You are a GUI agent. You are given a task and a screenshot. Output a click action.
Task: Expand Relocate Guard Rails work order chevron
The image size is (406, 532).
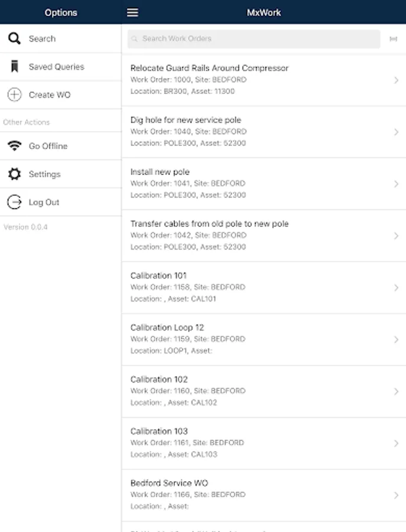point(396,80)
